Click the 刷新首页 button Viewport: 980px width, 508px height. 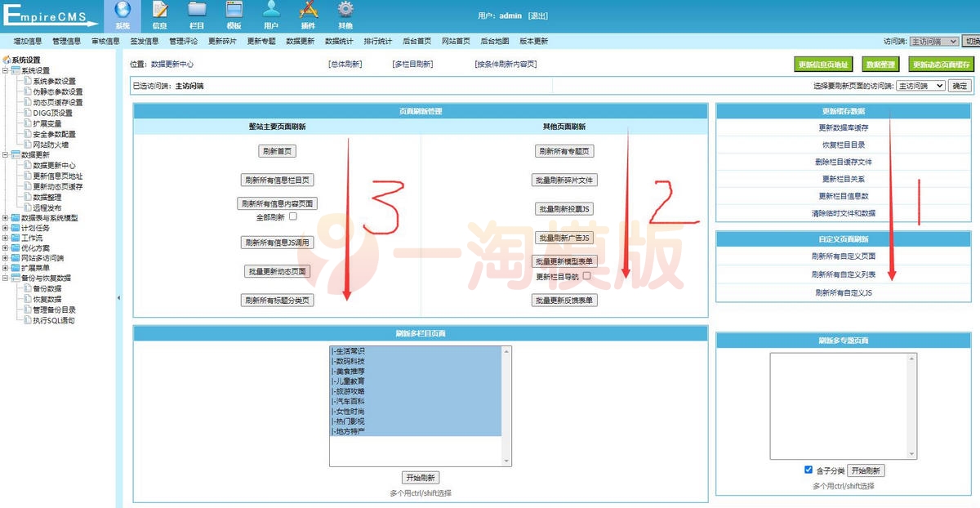pyautogui.click(x=277, y=151)
